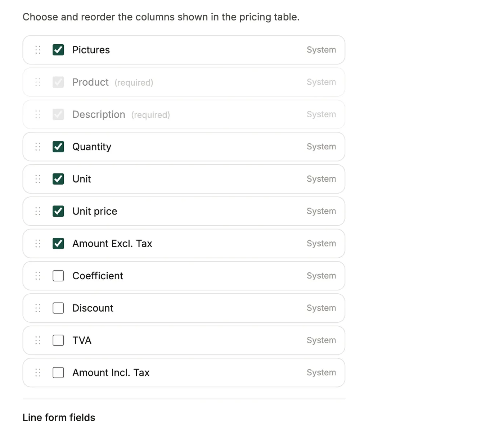
Task: Click the Product (required) label
Action: (113, 82)
